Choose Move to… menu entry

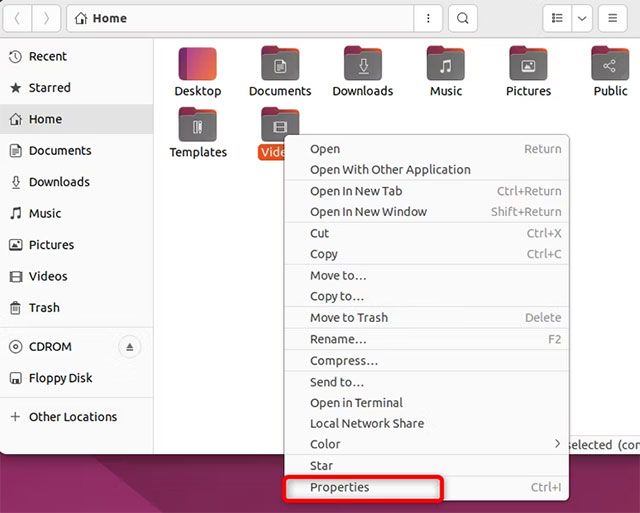click(x=427, y=275)
